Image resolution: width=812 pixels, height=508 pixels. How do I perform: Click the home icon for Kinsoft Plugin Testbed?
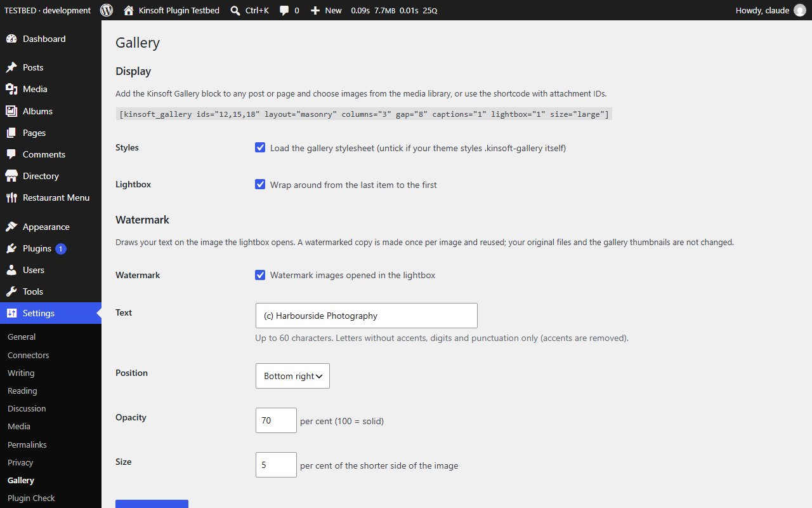tap(129, 10)
